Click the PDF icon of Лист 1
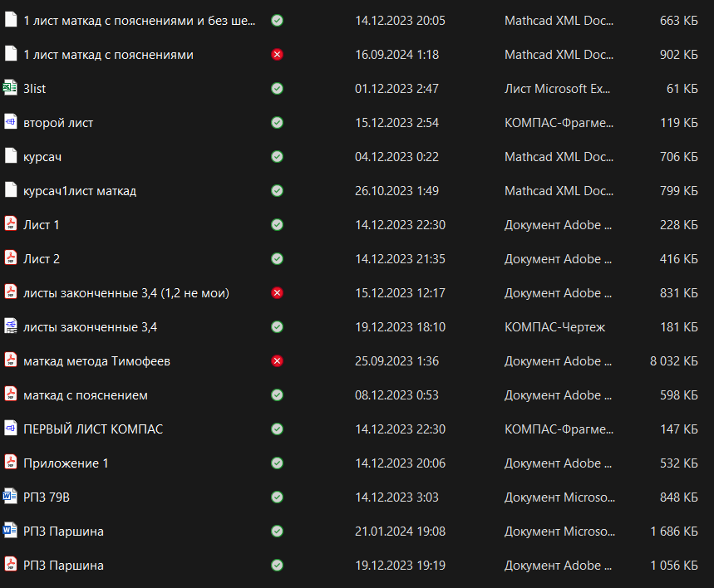The height and width of the screenshot is (588, 714). (11, 224)
